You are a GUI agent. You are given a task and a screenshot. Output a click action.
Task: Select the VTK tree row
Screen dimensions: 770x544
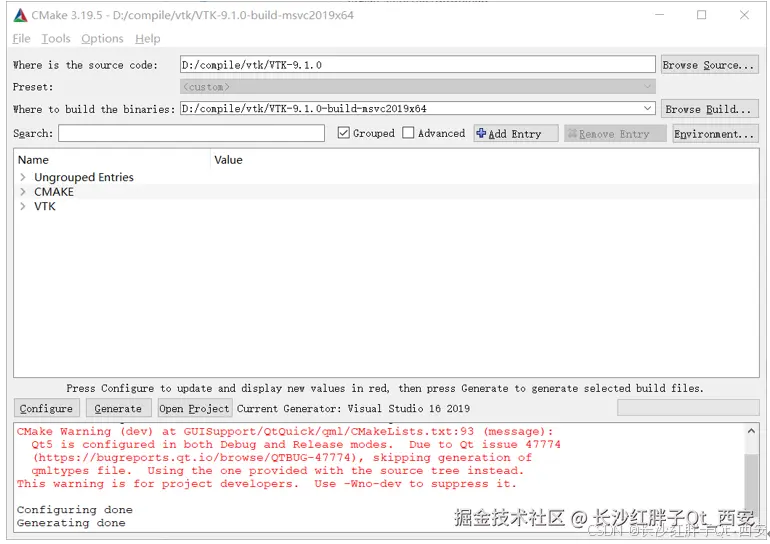tap(386, 206)
